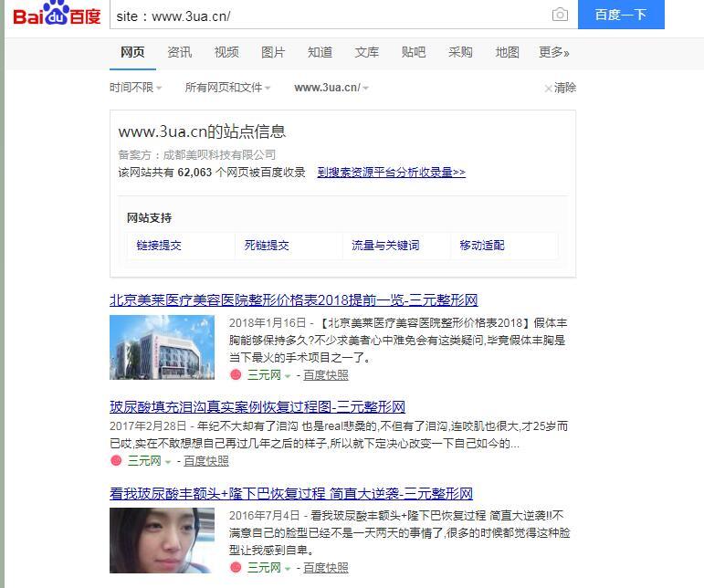Click the woman's face thumbnail
This screenshot has width=704, height=588.
pos(163,541)
